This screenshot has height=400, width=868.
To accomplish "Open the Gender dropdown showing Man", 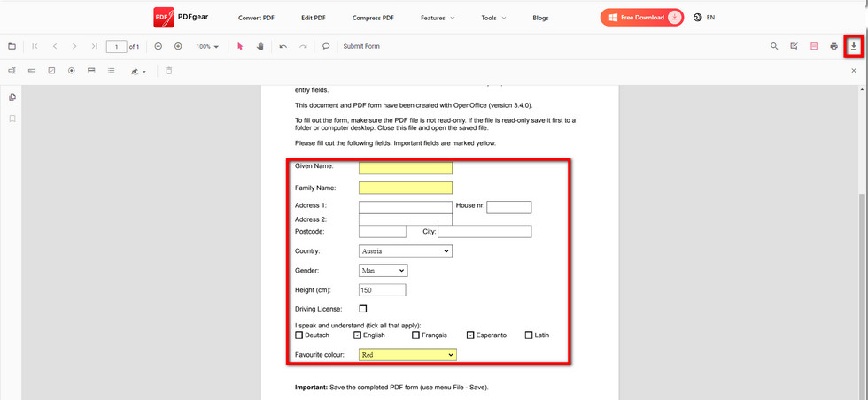I will tap(383, 271).
